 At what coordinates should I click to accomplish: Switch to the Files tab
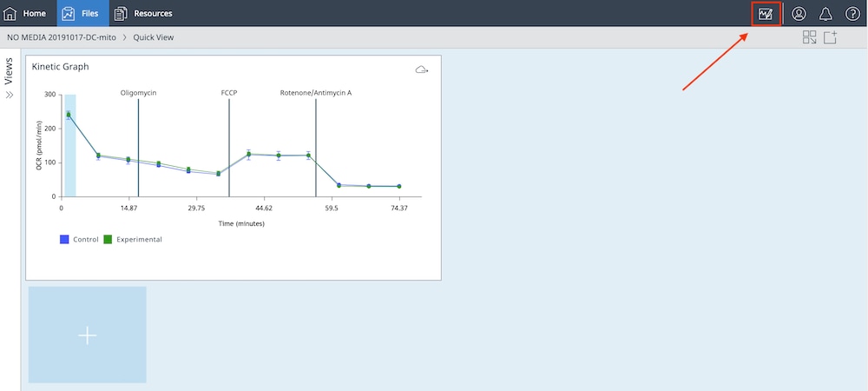tap(82, 13)
